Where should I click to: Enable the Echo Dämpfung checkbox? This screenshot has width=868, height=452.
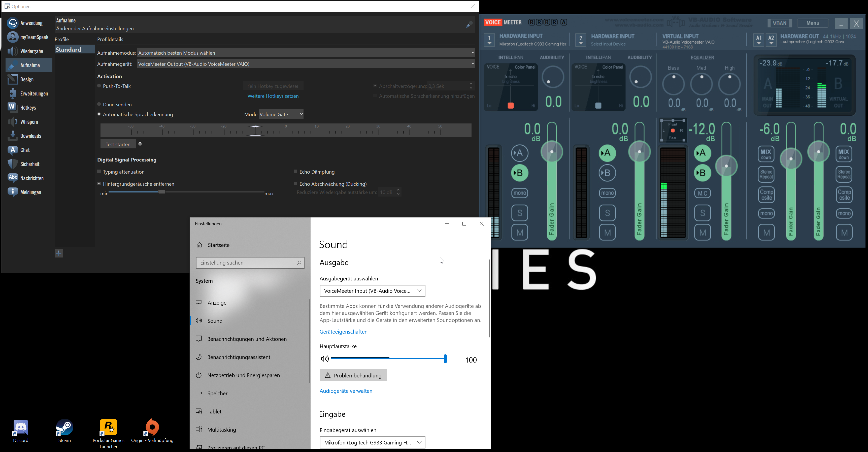tap(295, 172)
